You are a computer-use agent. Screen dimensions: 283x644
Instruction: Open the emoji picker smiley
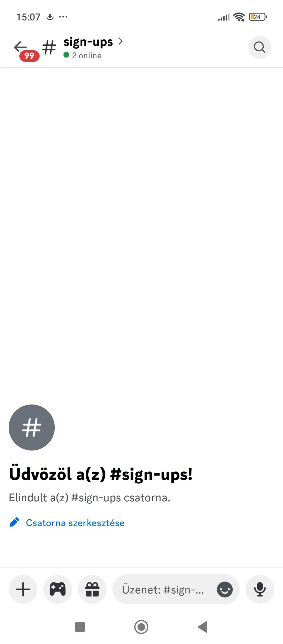coord(225,590)
